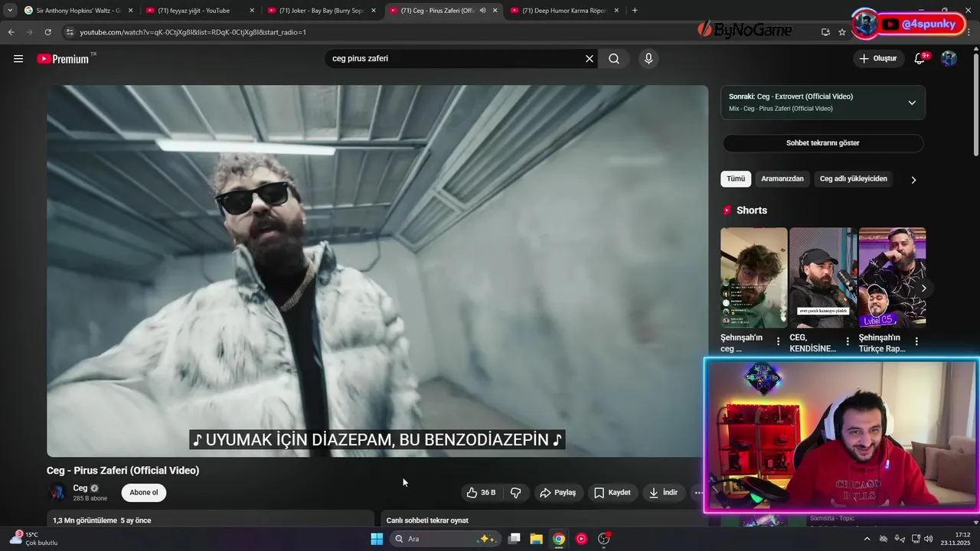Click the Ceg - Pirus Zaferi video title
980x551 pixels.
pos(122,471)
